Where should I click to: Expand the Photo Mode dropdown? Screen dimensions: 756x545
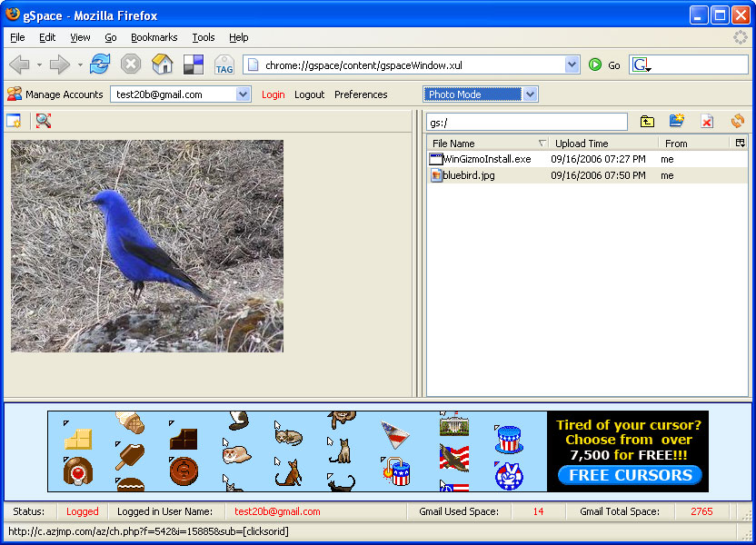pos(530,94)
